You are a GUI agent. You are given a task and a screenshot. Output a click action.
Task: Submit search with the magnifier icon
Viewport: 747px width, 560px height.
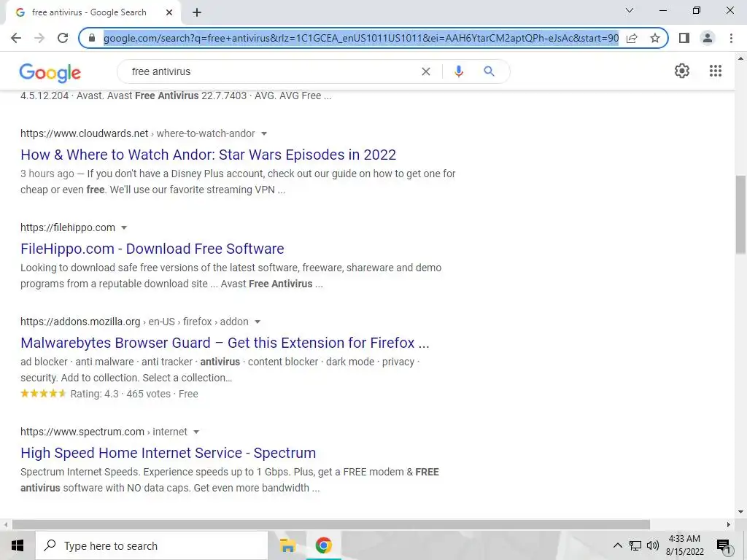tap(489, 71)
